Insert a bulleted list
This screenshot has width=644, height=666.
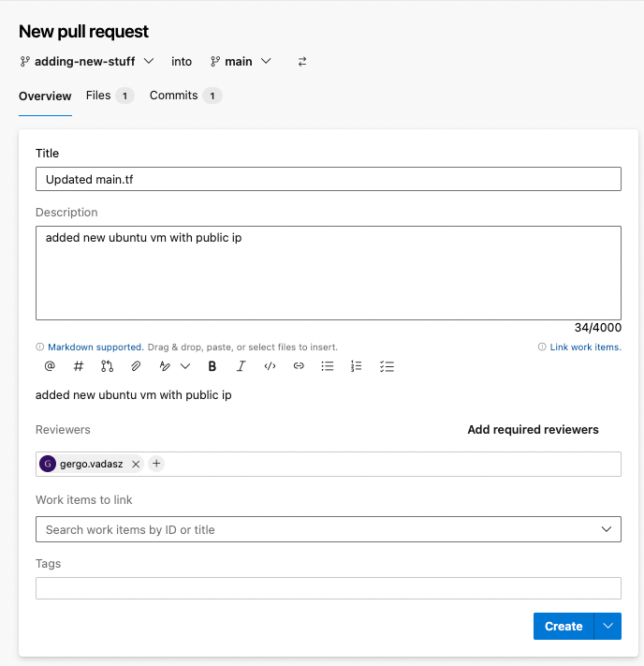328,366
